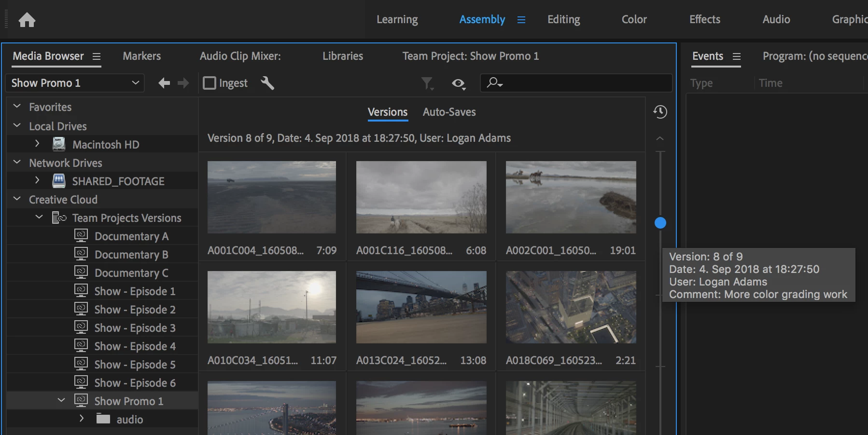The width and height of the screenshot is (868, 435).
Task: Step to a newer version with up chevron
Action: pos(660,138)
